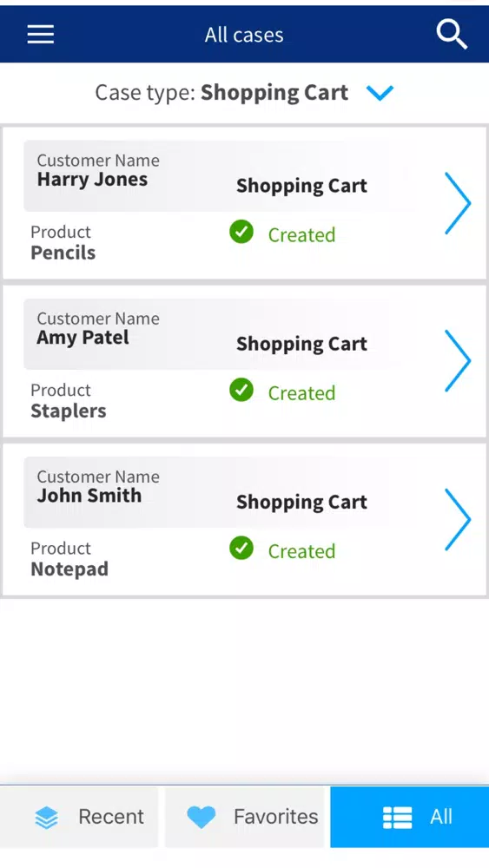Select the All tab label
Image resolution: width=489 pixels, height=868 pixels.
click(x=441, y=817)
